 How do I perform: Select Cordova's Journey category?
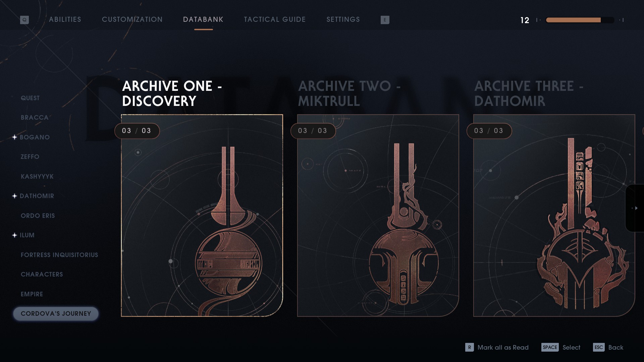coord(56,314)
